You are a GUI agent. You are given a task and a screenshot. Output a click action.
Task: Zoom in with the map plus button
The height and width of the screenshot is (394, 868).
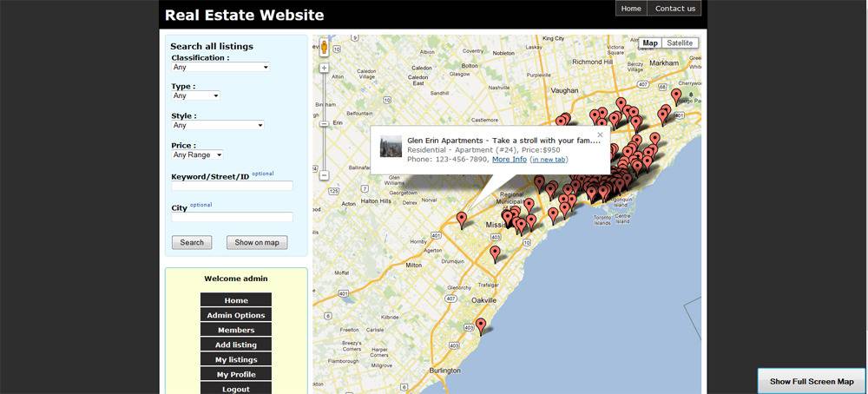pos(325,69)
